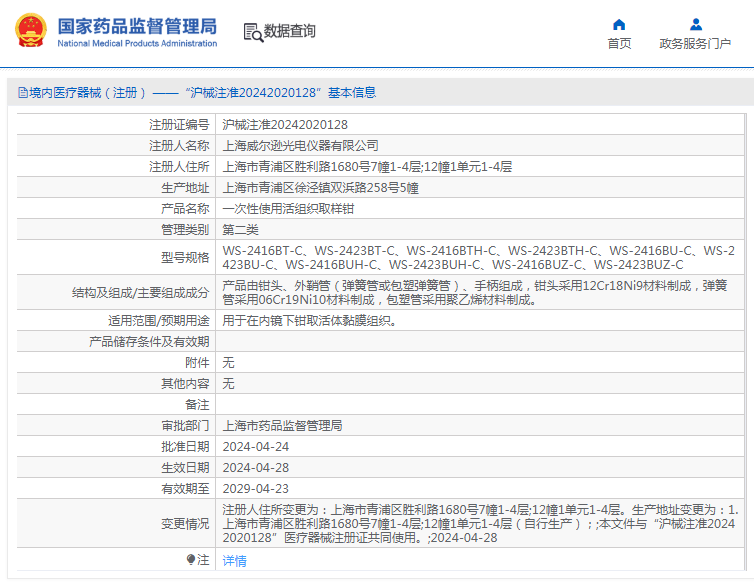
Task: Click the 首页 label
Action: click(x=619, y=44)
